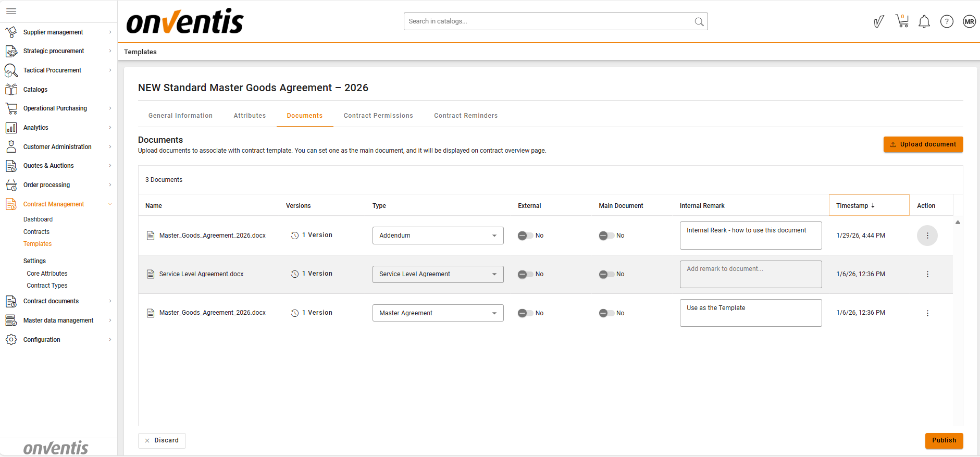Click the Add remark to document field

coord(750,274)
